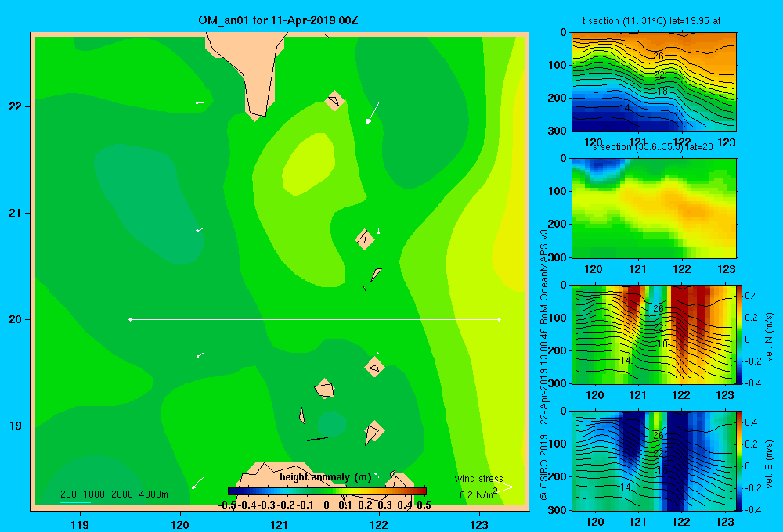Select the height anomaly colorbar on the main map

pos(327,491)
